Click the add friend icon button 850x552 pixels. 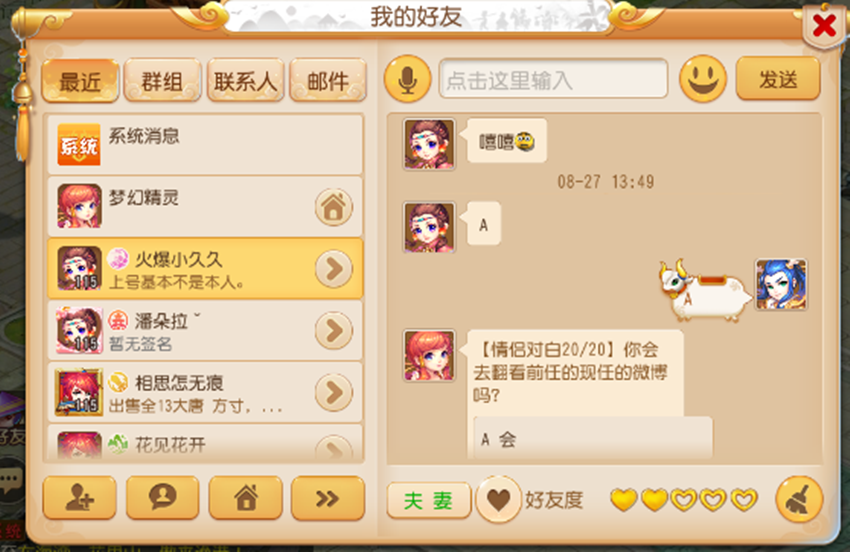pyautogui.click(x=80, y=498)
